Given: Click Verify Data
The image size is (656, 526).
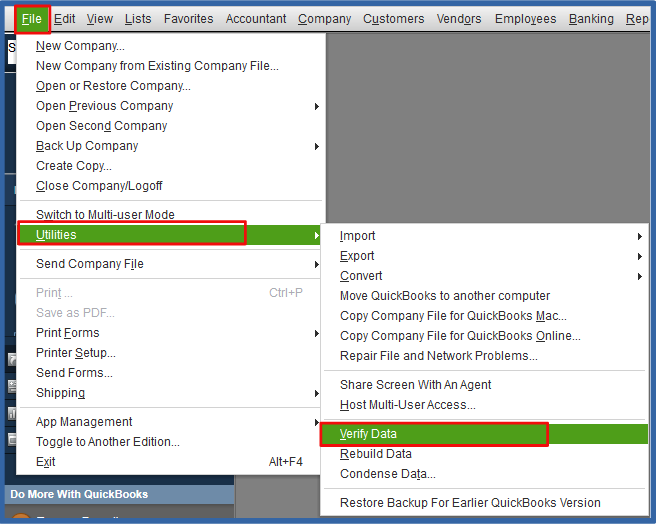Looking at the screenshot, I should click(484, 434).
